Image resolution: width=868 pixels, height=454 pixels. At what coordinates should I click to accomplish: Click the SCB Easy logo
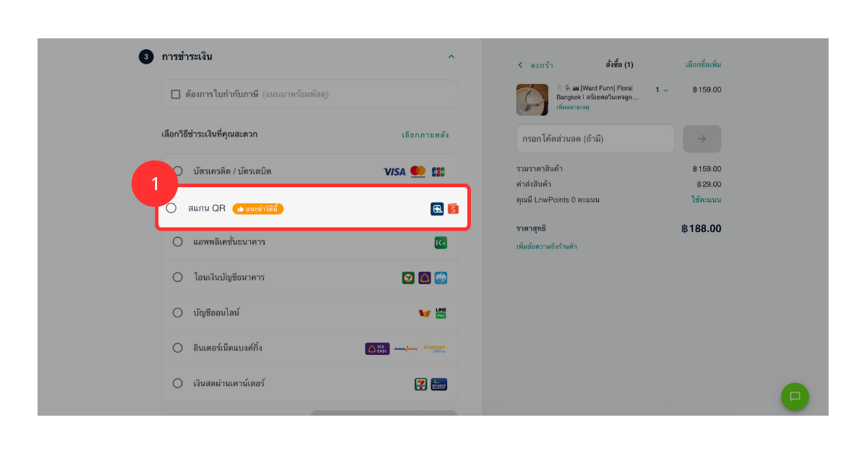point(377,348)
